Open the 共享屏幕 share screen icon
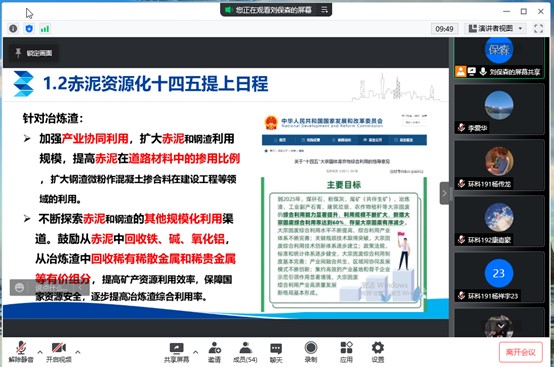Viewport: 554px width, 367px height. (176, 353)
